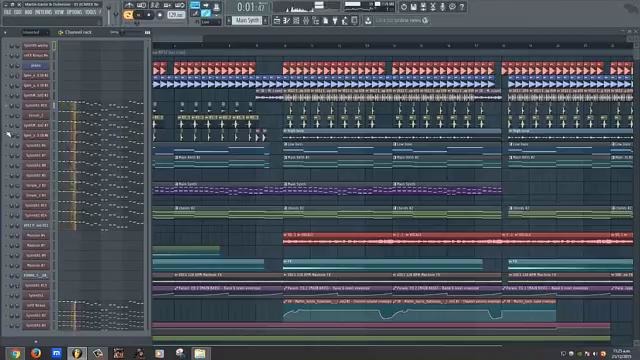Viewport: 640px width, 360px height.
Task: Open the Piano roll view icon
Action: (287, 20)
